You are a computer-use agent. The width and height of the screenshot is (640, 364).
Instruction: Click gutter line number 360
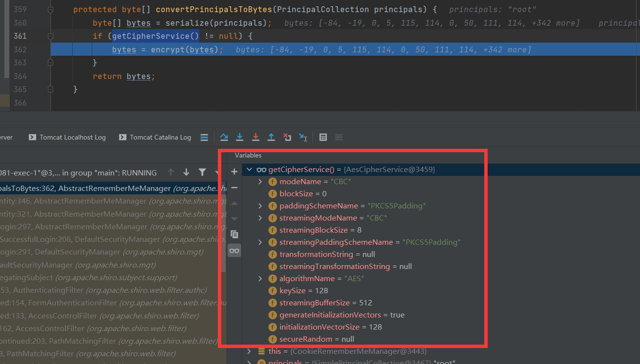[20, 23]
